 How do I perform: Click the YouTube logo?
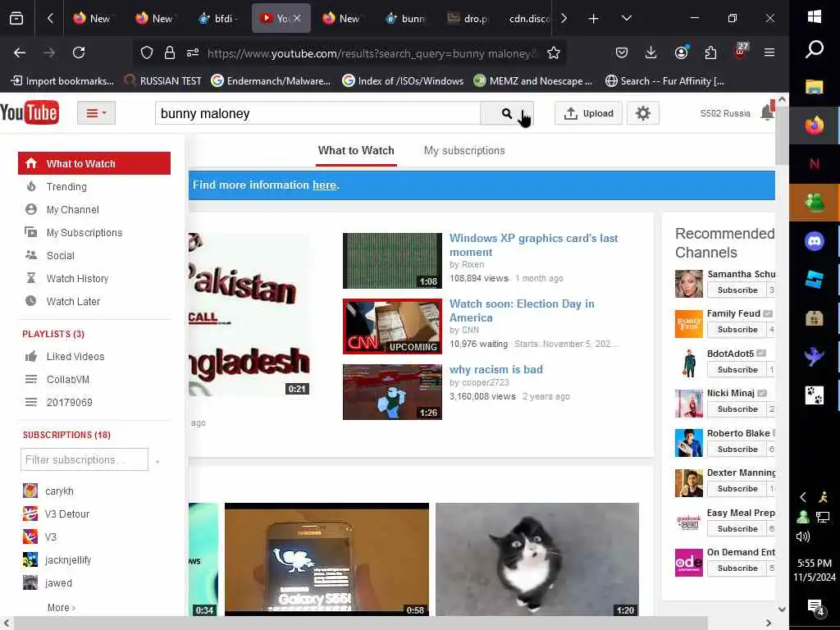click(30, 113)
